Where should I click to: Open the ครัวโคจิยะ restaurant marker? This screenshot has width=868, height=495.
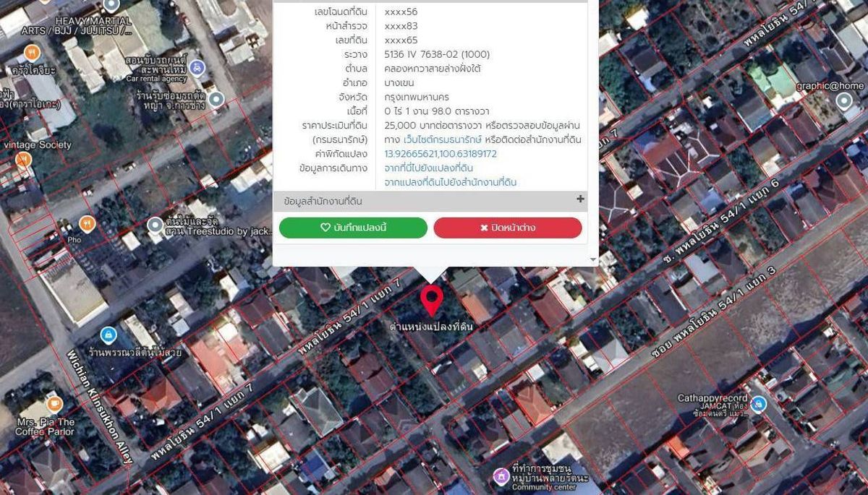[x=31, y=53]
